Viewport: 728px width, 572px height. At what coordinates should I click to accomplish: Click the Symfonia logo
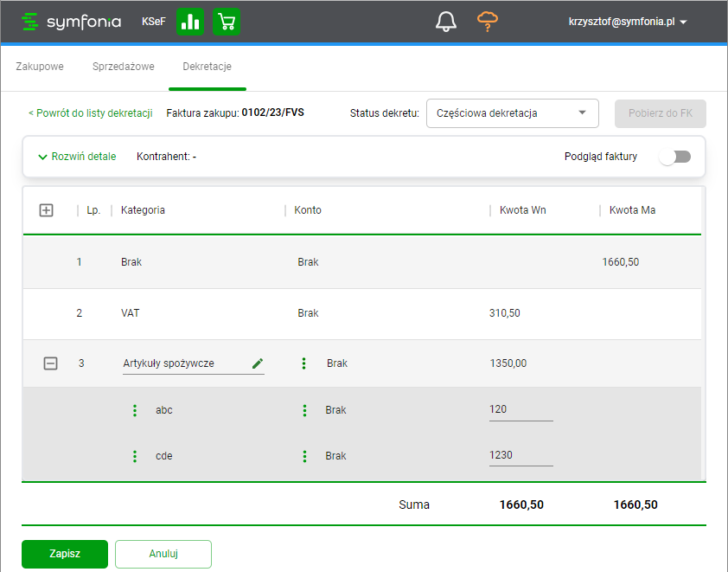click(72, 22)
